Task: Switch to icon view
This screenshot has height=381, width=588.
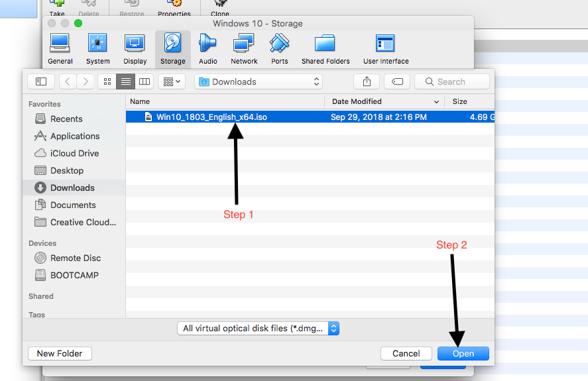Action: (x=107, y=82)
